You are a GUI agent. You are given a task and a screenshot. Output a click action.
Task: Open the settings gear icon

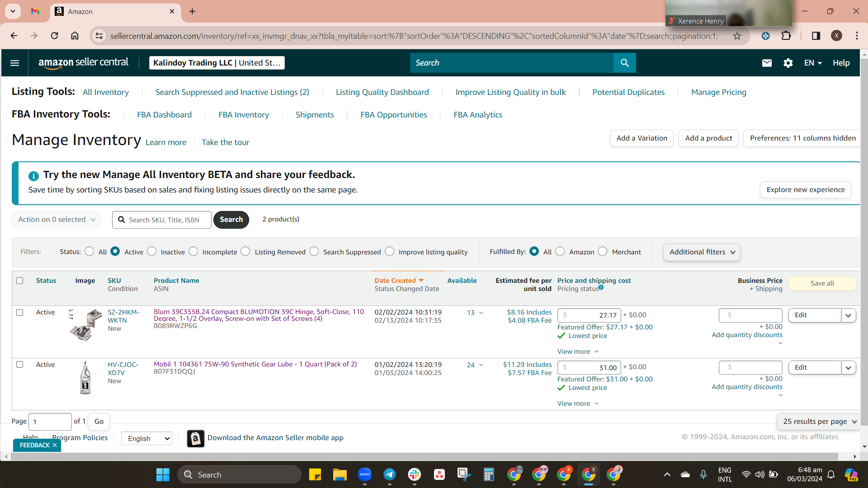788,63
